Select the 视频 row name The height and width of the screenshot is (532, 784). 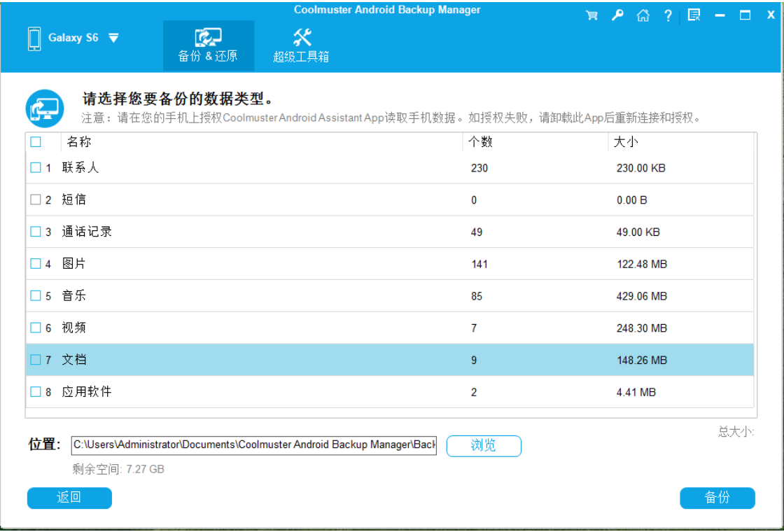(x=74, y=328)
